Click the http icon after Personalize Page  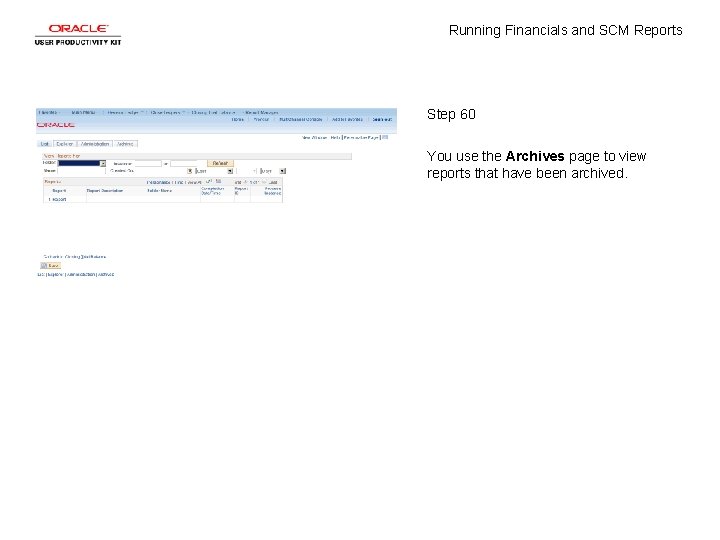[385, 137]
